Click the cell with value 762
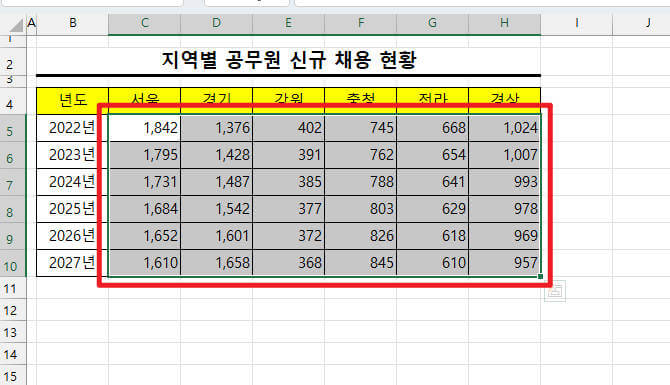670x385 pixels. pyautogui.click(x=361, y=155)
